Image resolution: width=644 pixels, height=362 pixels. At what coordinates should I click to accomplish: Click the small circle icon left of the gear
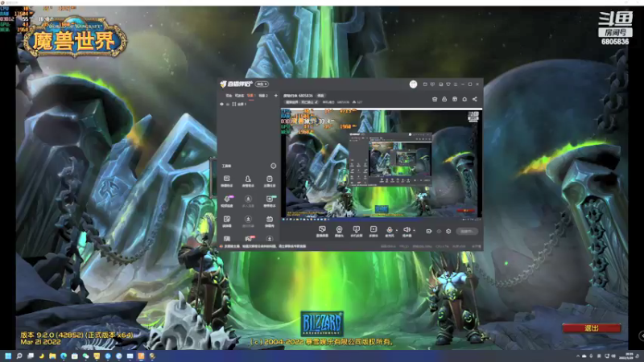[x=439, y=232]
